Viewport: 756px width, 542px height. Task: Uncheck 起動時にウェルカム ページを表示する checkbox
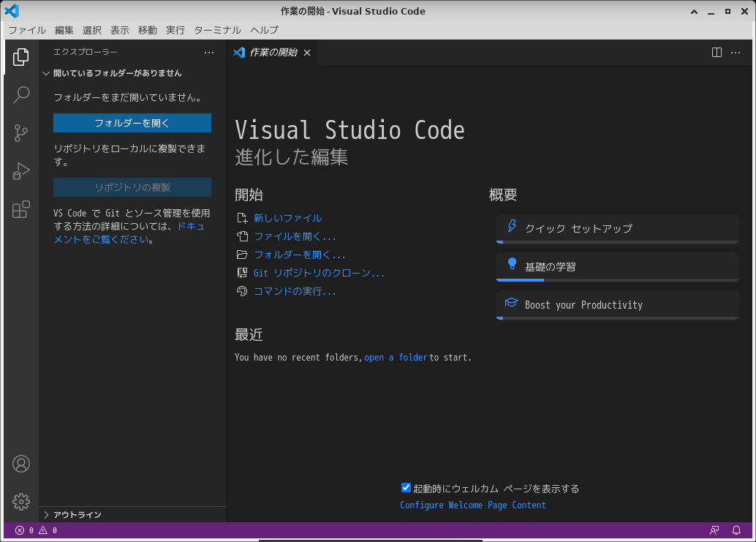tap(406, 488)
